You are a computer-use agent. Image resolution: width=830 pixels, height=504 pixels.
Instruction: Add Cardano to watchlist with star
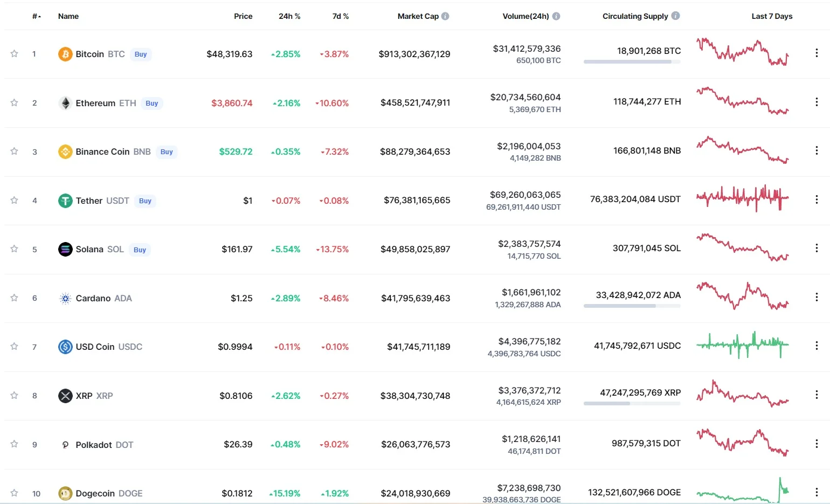pos(15,298)
